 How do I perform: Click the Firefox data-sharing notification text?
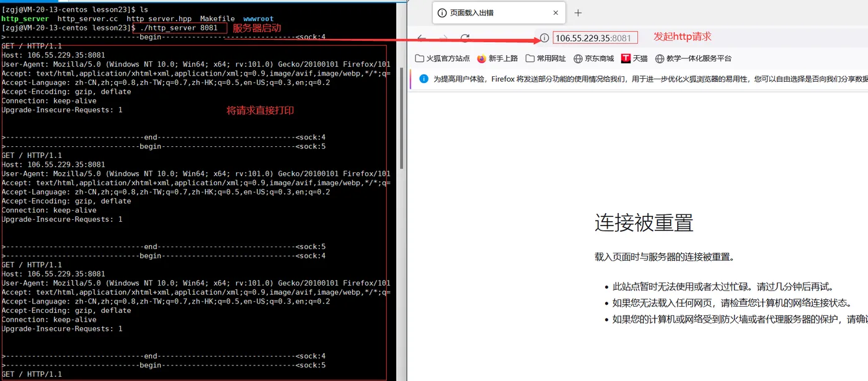(x=650, y=79)
